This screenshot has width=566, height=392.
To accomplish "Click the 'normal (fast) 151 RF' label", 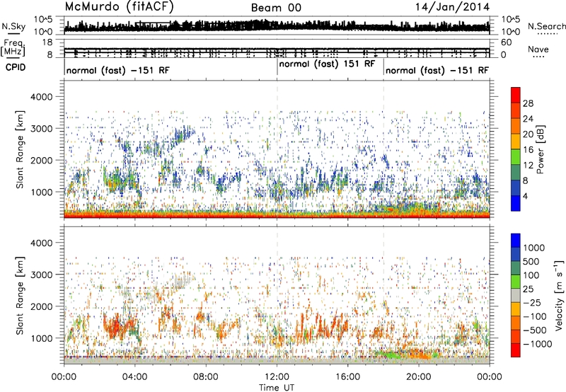I will [327, 64].
